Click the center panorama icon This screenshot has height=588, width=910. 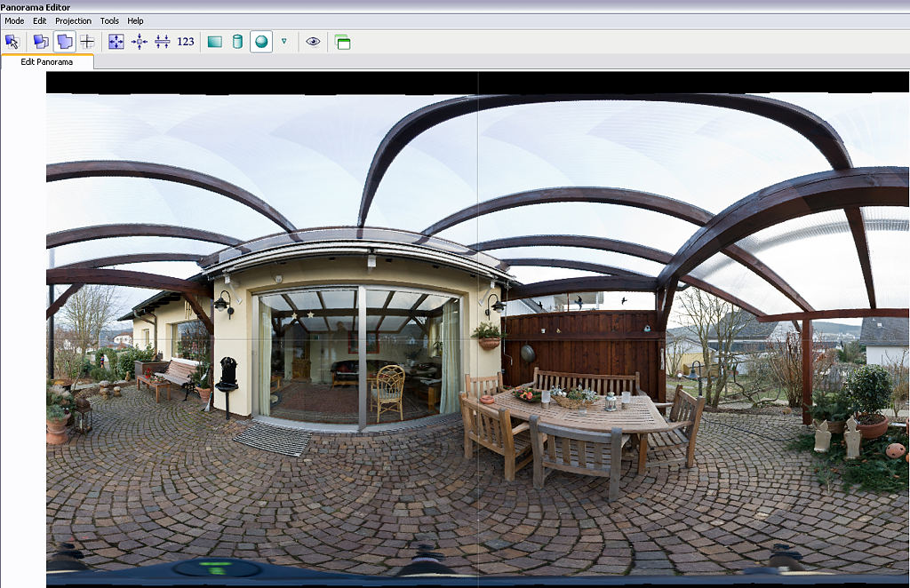point(140,41)
